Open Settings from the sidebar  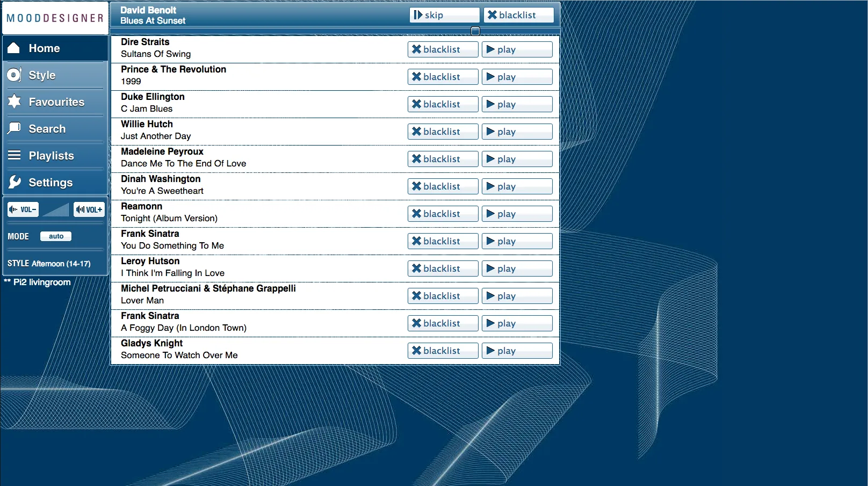[55, 183]
